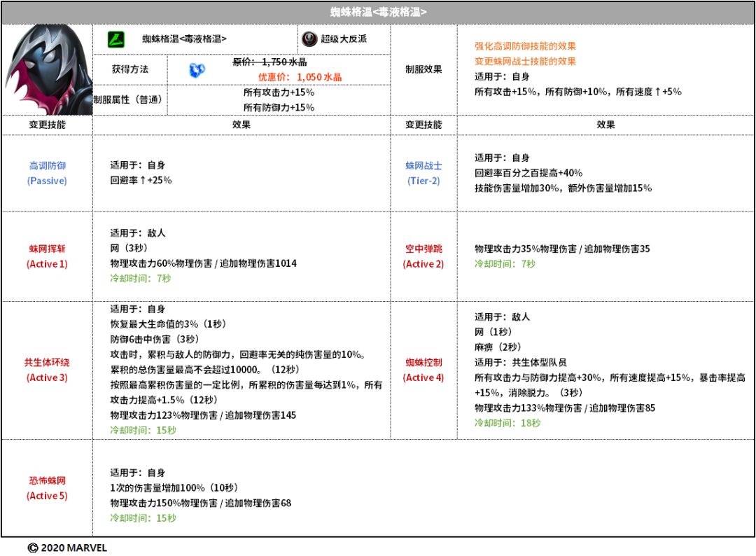Click 物理攻击力123%物理伤害 damage line

[203, 415]
